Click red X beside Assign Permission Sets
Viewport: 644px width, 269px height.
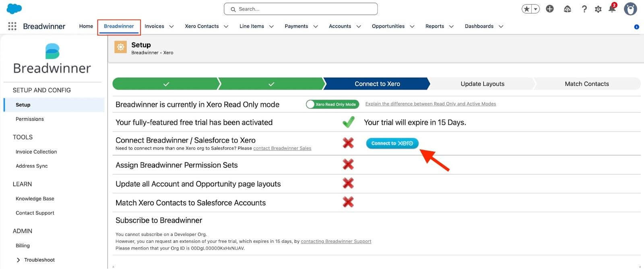pyautogui.click(x=348, y=164)
